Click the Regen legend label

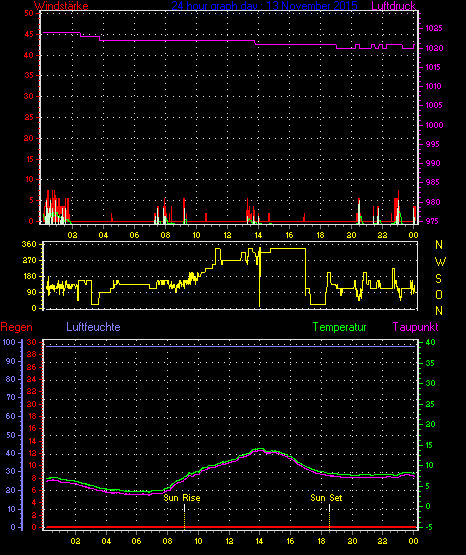coord(16,327)
